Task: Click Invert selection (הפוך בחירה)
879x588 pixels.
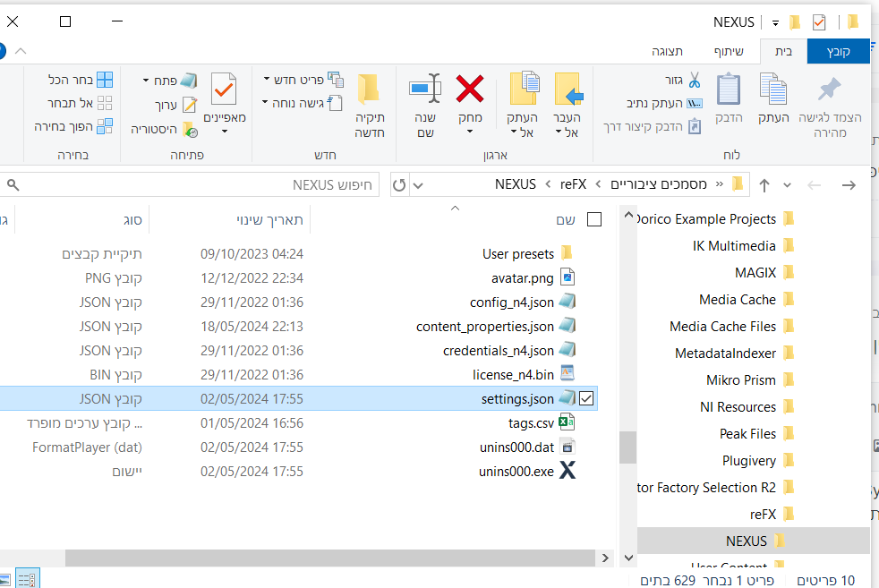Action: click(x=73, y=127)
